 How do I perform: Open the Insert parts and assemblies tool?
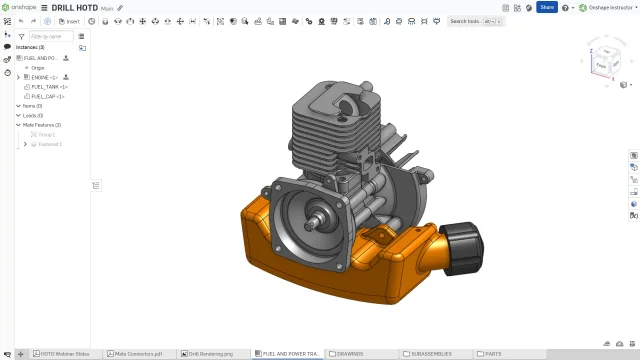(69, 21)
